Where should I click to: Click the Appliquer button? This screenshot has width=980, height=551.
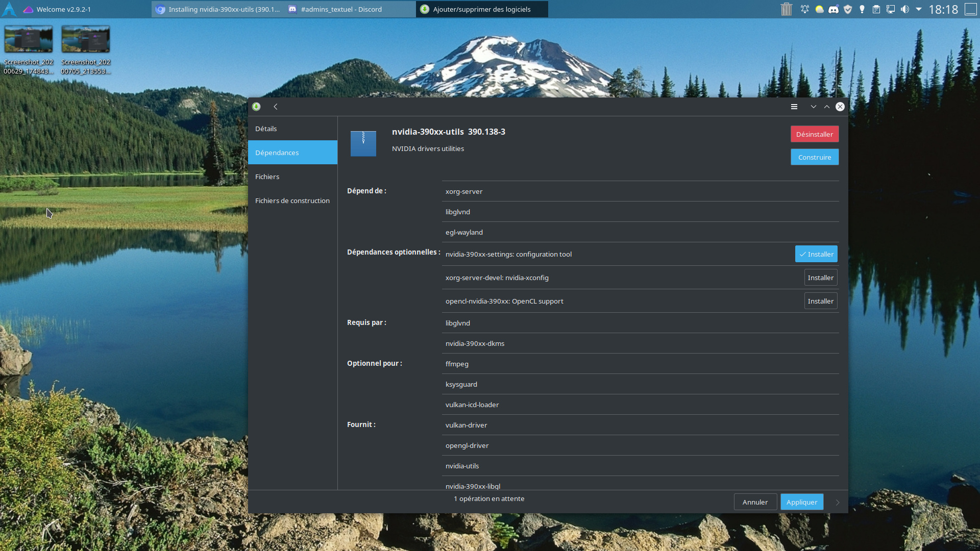pyautogui.click(x=801, y=502)
